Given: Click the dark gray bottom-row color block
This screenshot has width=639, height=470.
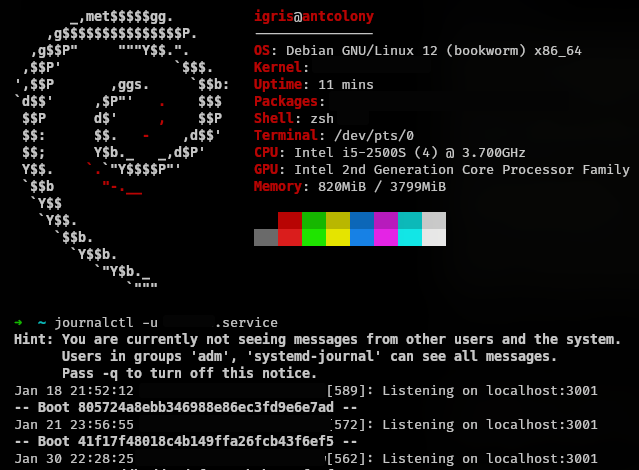Looking at the screenshot, I should pos(266,237).
